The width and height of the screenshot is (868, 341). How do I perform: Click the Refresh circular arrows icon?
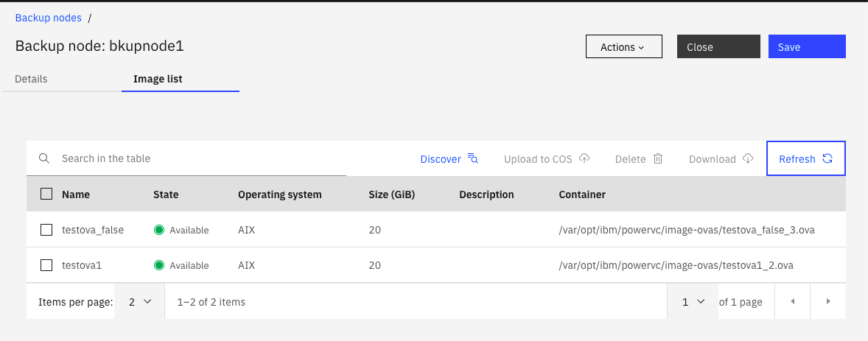(827, 158)
